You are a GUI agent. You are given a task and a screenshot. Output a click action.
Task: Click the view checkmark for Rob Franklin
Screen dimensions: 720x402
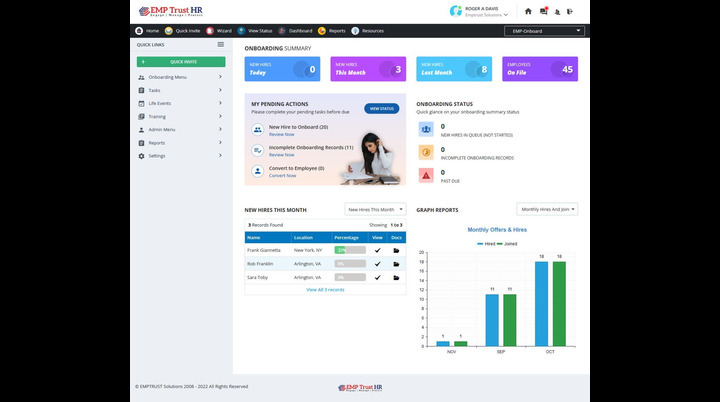(x=377, y=264)
